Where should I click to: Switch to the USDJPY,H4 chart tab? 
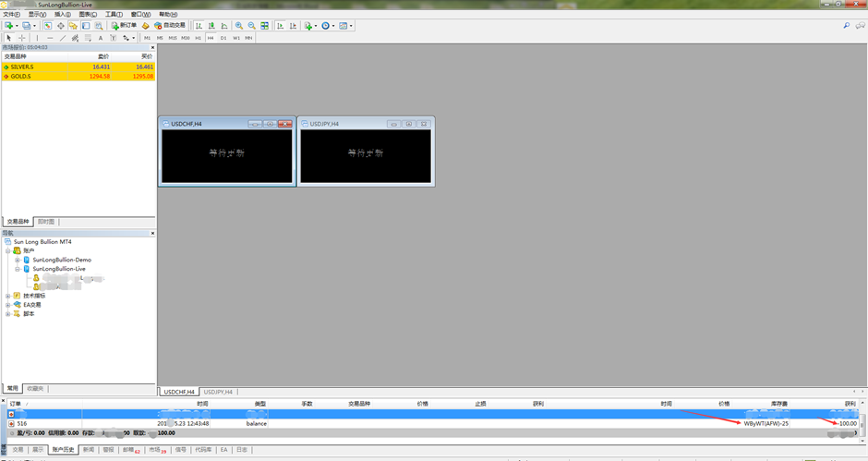click(x=218, y=392)
